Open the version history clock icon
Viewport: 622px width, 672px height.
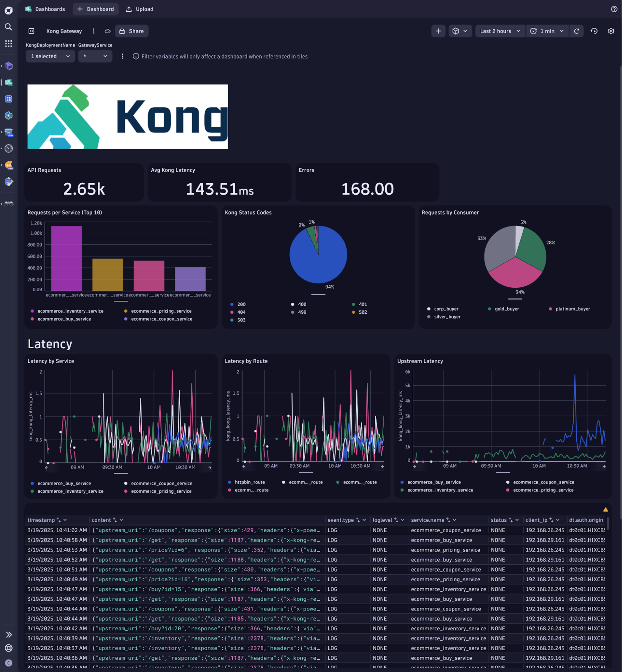(594, 31)
